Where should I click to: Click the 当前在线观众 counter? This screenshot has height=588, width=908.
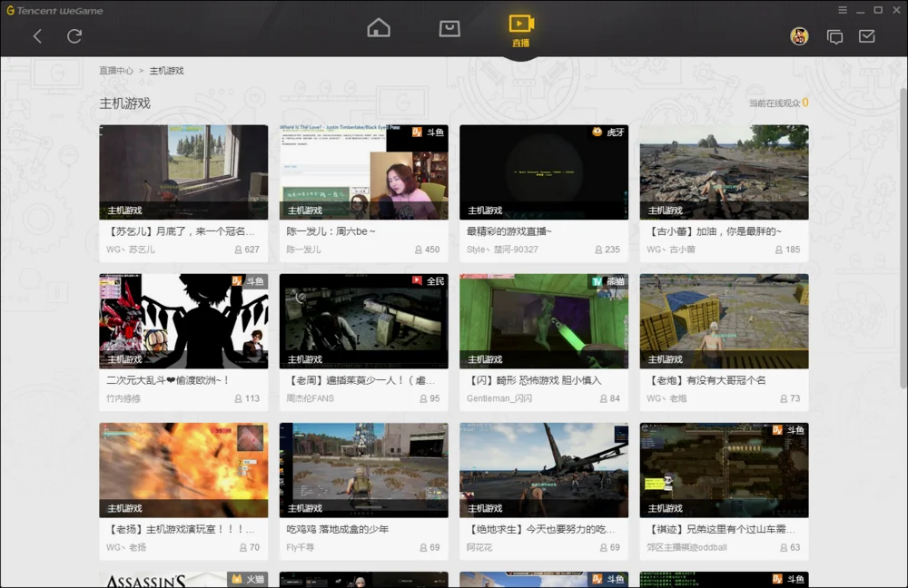click(778, 103)
